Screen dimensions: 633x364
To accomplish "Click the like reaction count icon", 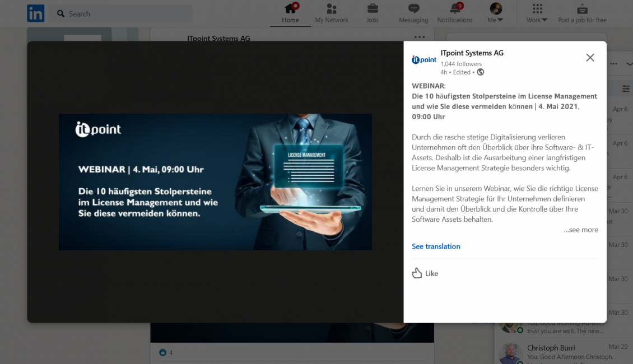I will (163, 352).
